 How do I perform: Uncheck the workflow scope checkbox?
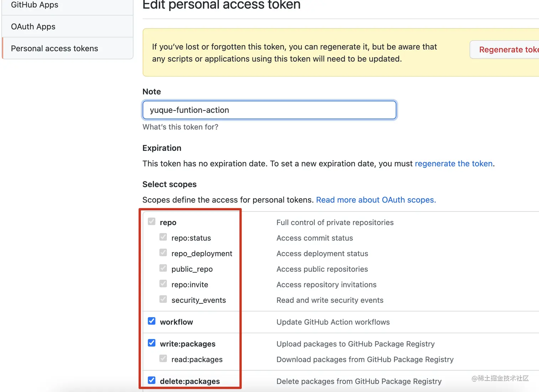[152, 321]
